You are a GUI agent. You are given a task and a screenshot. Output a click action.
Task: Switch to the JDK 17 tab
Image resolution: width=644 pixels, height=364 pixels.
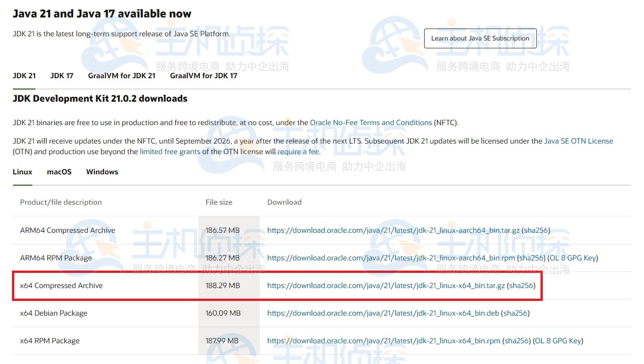click(x=62, y=75)
